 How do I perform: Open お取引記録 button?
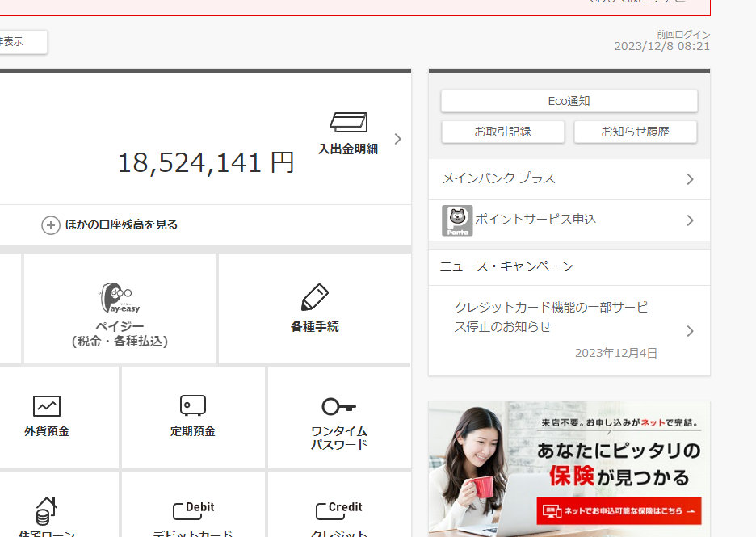pyautogui.click(x=502, y=132)
